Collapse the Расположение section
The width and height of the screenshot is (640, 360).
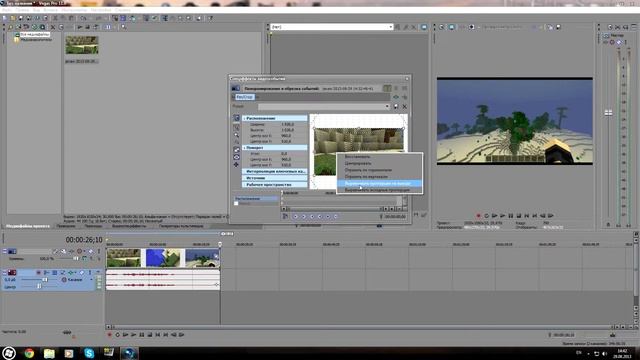click(244, 118)
